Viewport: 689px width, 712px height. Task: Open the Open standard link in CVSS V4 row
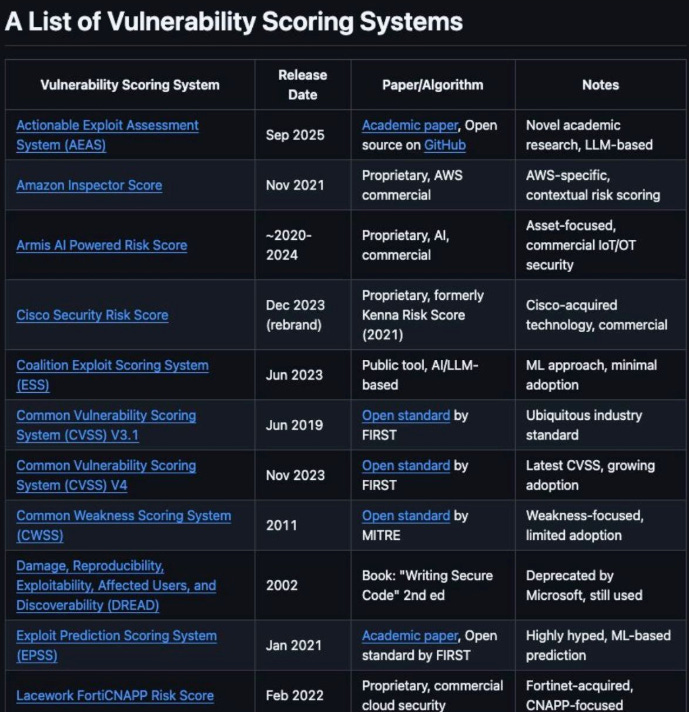[x=406, y=465]
